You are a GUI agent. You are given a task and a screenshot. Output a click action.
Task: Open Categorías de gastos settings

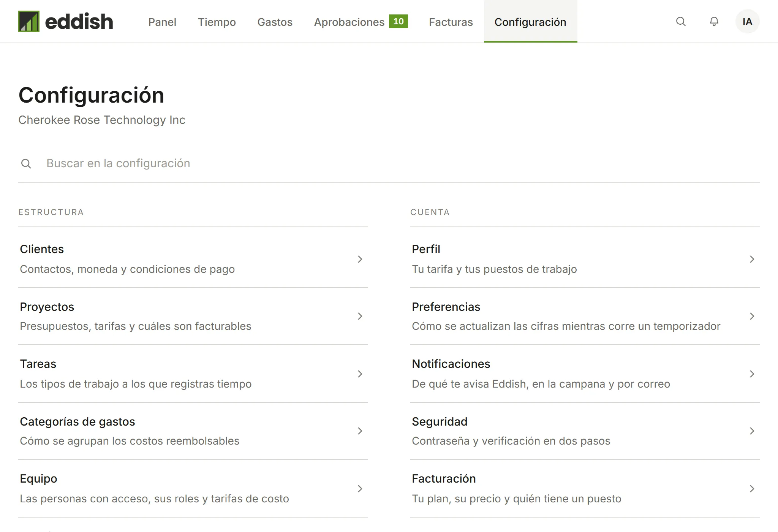click(x=193, y=431)
